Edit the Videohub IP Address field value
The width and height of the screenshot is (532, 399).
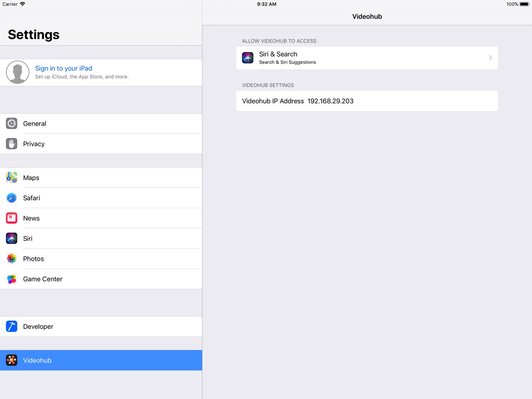click(331, 101)
